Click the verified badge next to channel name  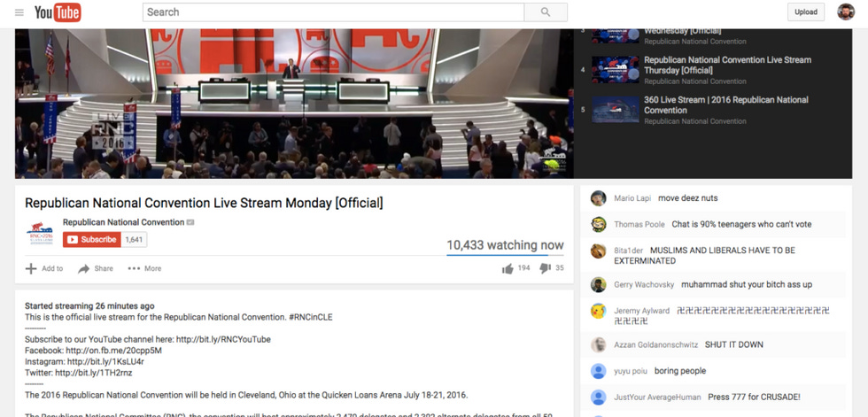click(x=190, y=222)
